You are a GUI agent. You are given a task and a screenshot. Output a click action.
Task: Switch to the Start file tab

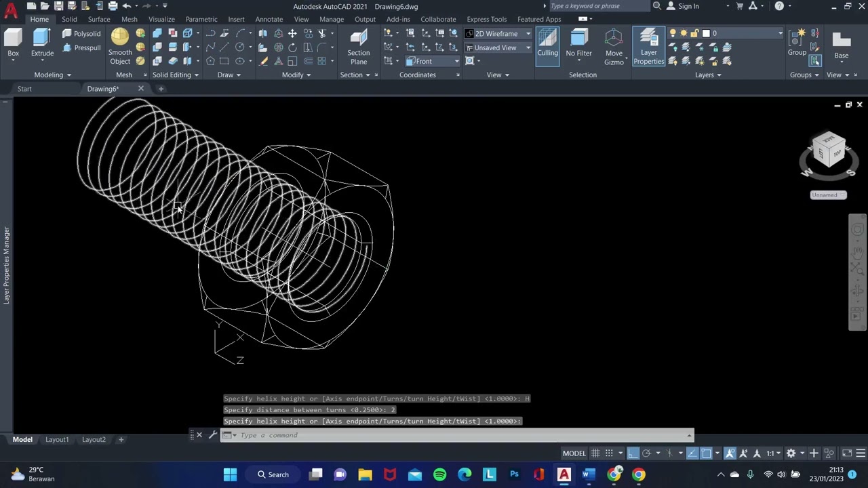point(24,89)
